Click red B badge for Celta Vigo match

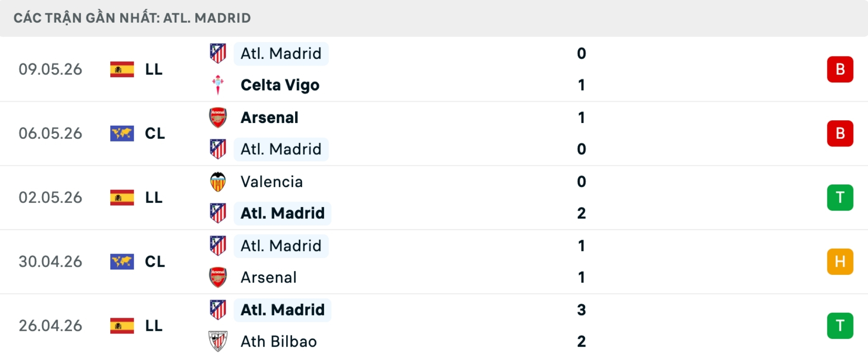click(840, 69)
